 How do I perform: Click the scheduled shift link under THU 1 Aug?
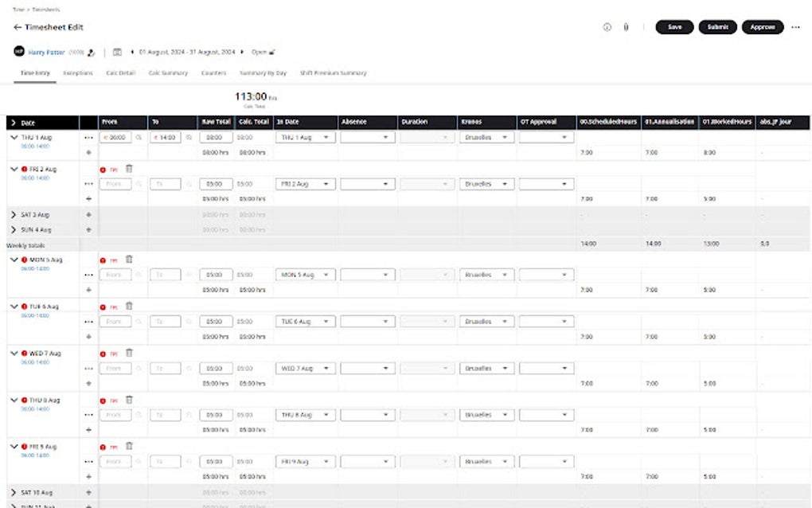click(35, 147)
